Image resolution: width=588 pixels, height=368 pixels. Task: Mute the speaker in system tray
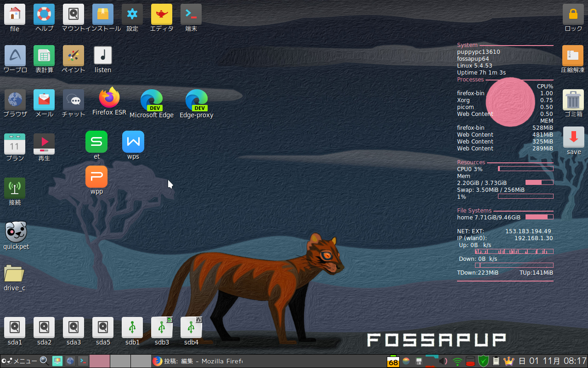tap(442, 361)
